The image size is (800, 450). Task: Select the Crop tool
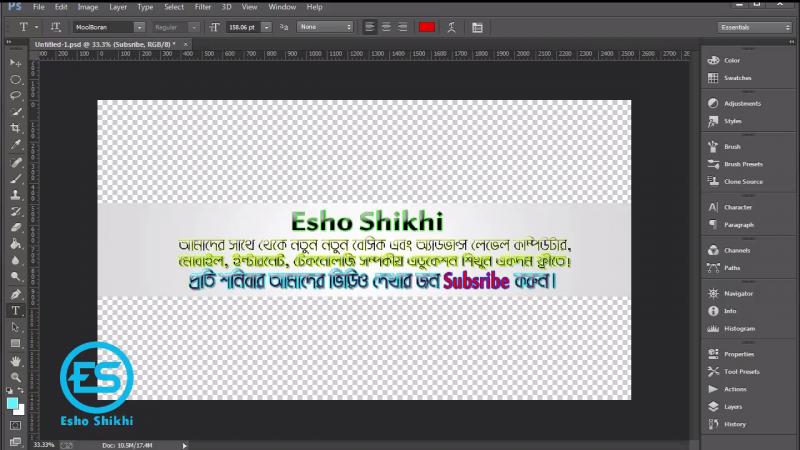click(x=16, y=128)
